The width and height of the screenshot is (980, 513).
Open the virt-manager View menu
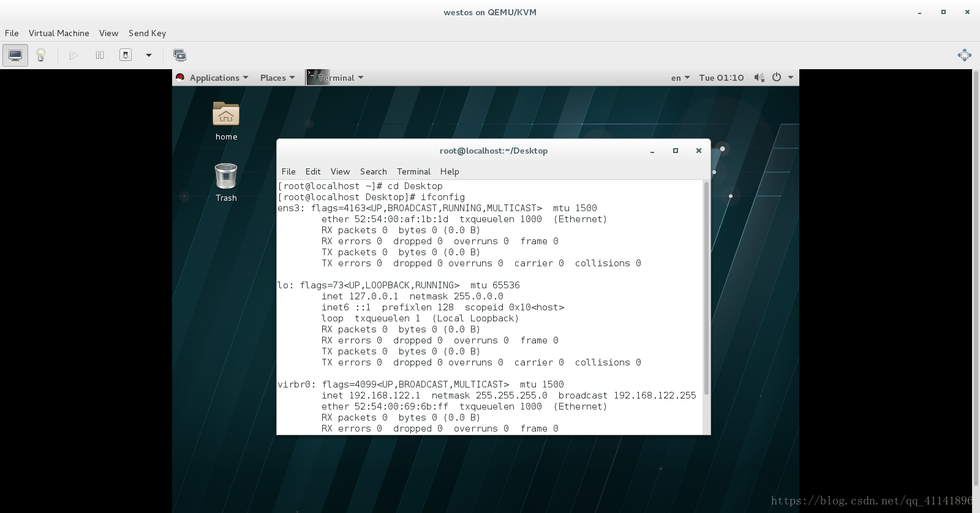(108, 33)
